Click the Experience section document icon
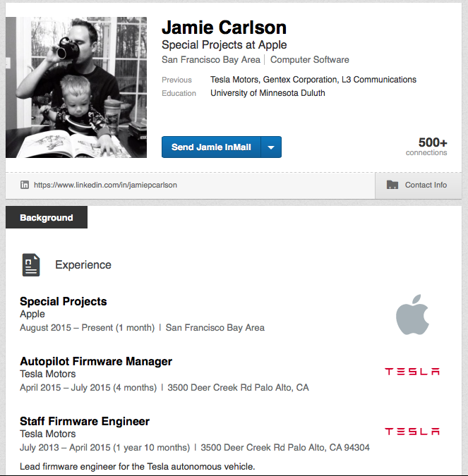The image size is (468, 476). (x=31, y=264)
